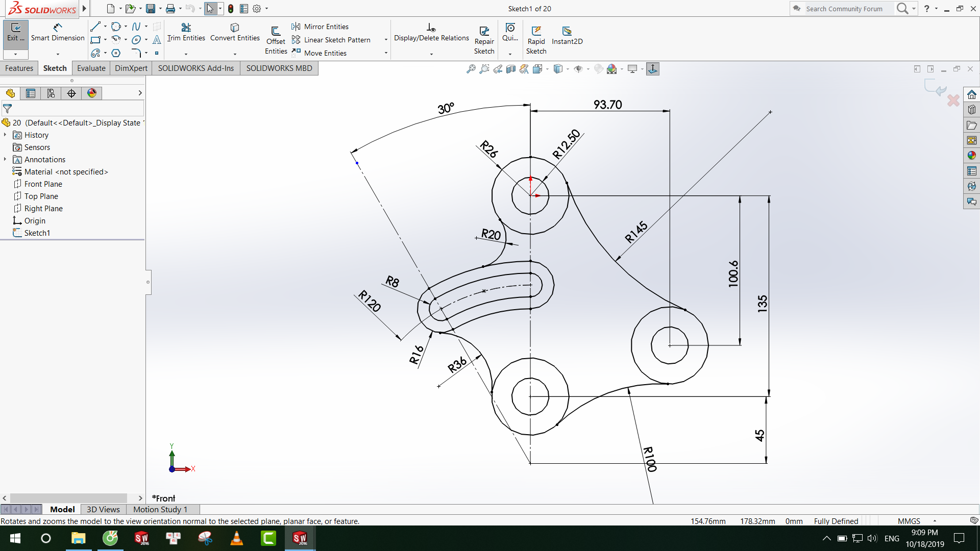The height and width of the screenshot is (551, 980).
Task: Click Offset Entities tool
Action: click(x=276, y=40)
